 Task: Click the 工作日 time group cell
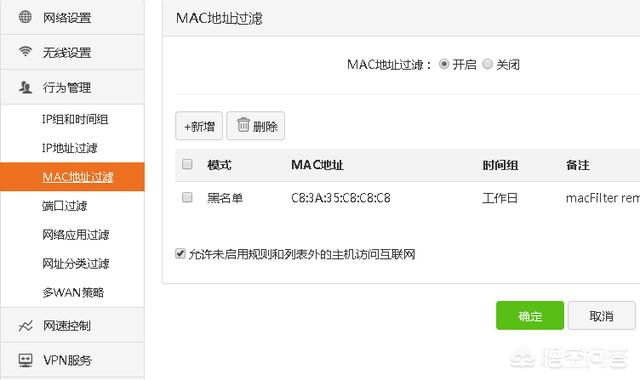tap(500, 198)
